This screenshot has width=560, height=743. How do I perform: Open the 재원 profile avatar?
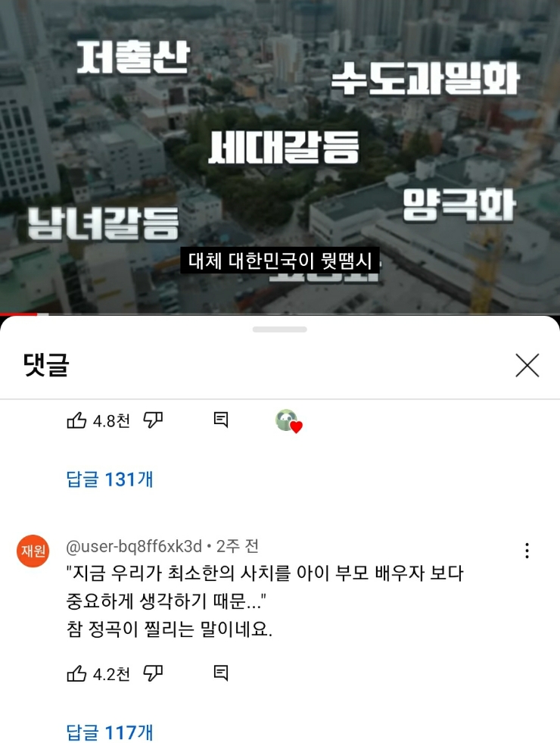click(33, 551)
